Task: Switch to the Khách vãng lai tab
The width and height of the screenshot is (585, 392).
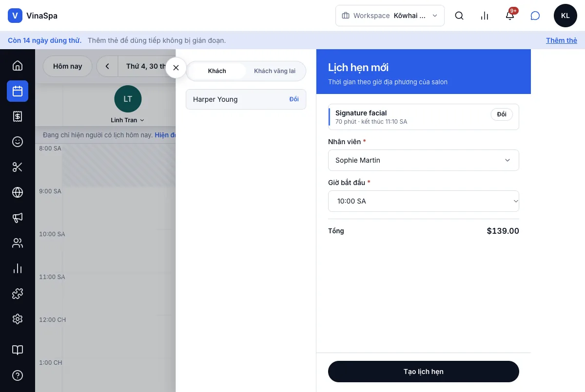Action: click(x=275, y=71)
